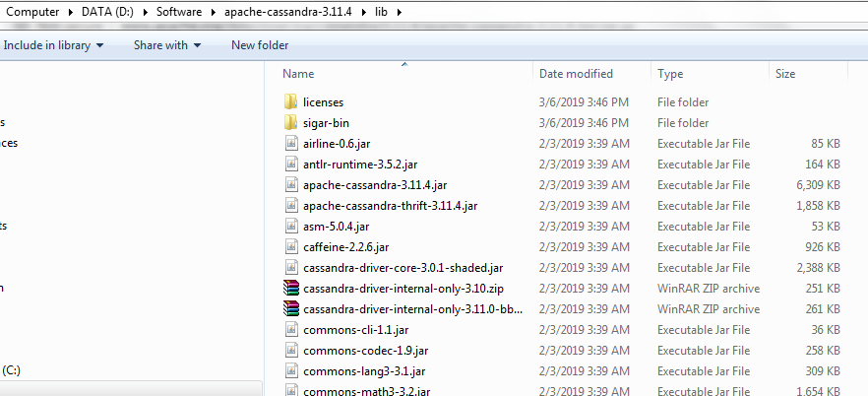The image size is (868, 396).
Task: Click the 6,309 KB size value
Action: point(818,185)
